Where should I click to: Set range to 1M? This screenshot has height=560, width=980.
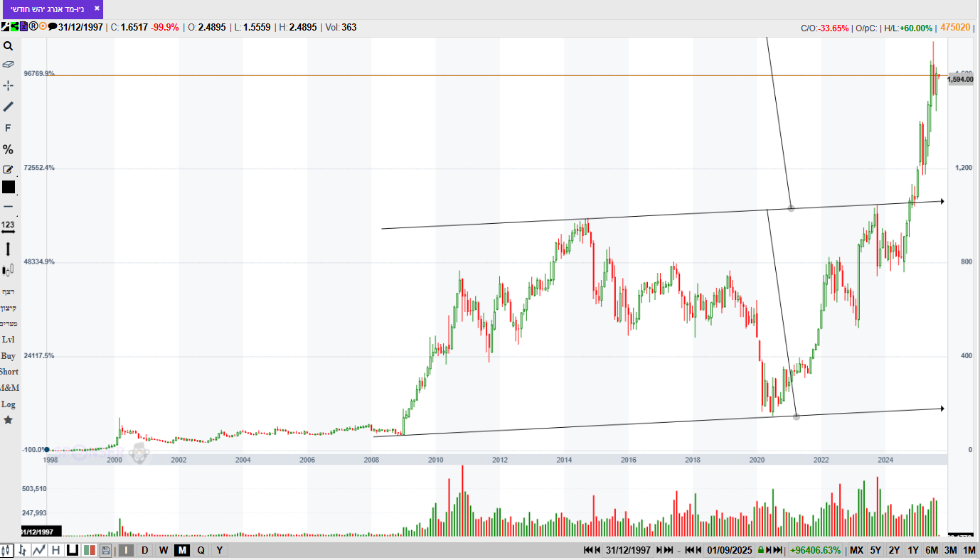coord(969,550)
